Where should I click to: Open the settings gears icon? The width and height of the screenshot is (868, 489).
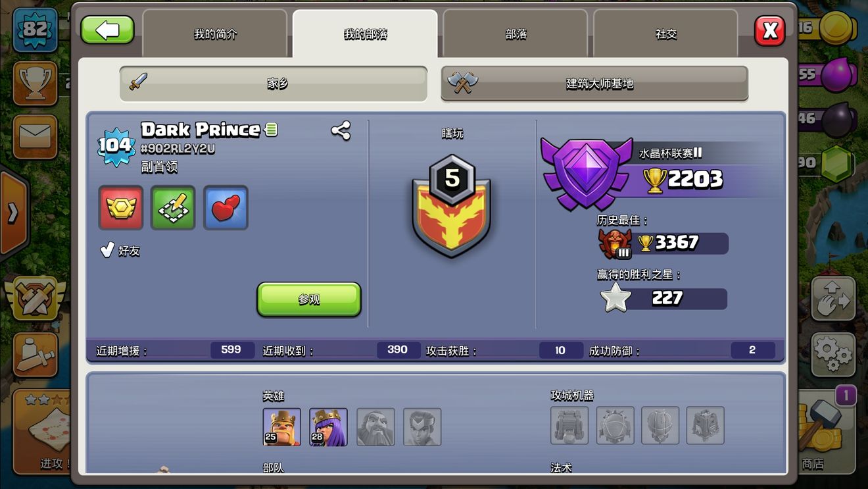pos(833,354)
